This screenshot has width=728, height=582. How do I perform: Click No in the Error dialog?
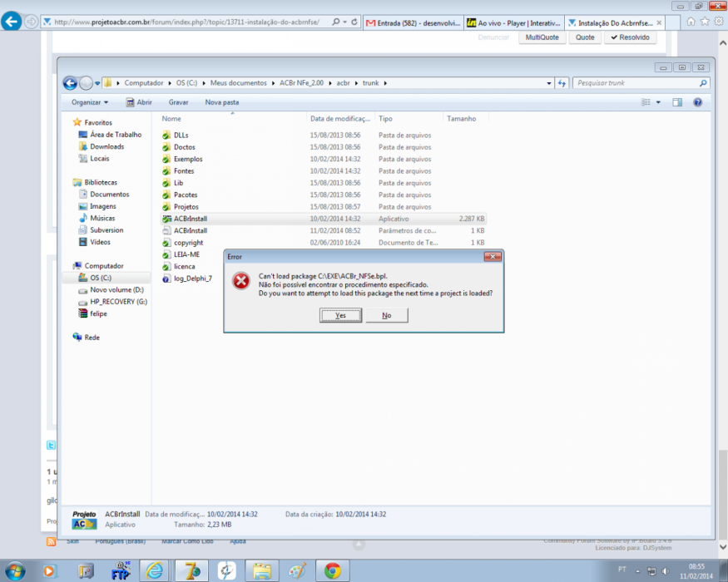[387, 315]
